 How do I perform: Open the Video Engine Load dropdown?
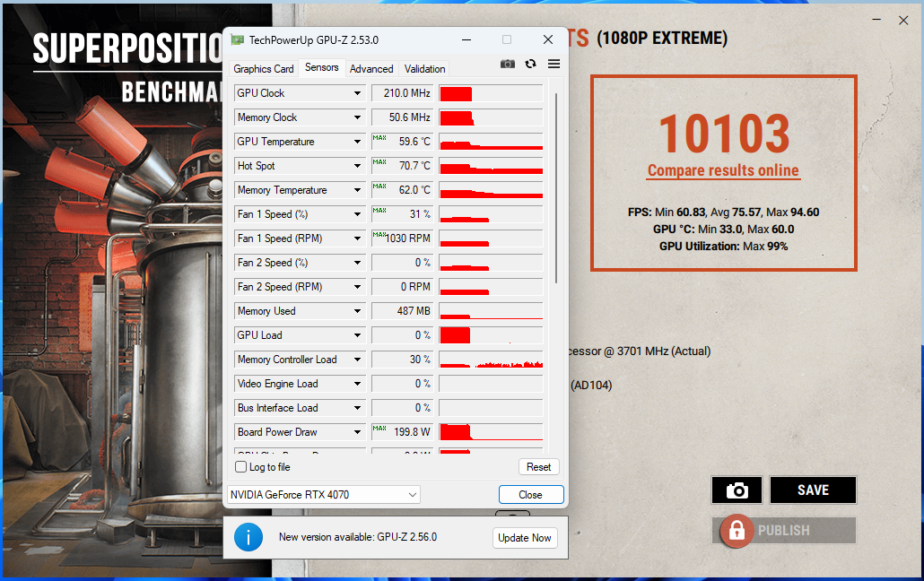[358, 383]
